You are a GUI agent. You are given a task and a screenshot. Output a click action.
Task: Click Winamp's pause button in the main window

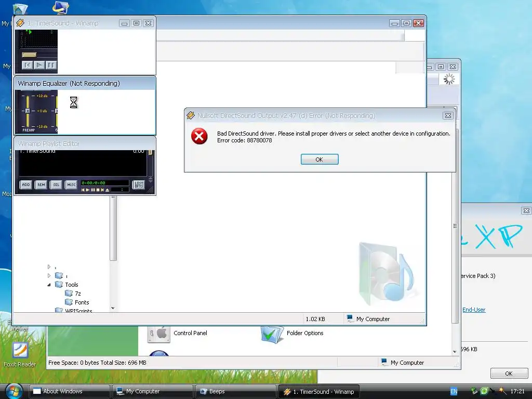click(51, 65)
